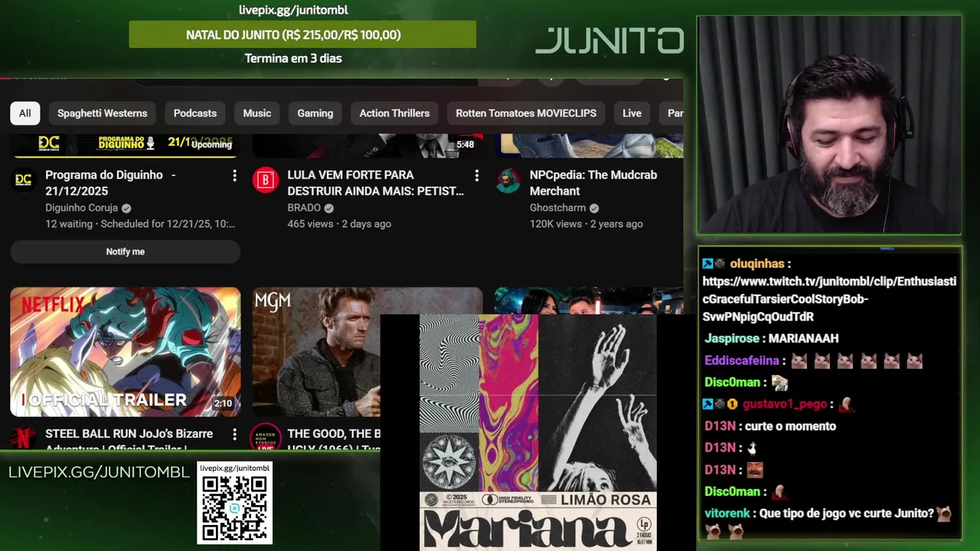Screen dimensions: 980x551
Task: Open Diguinho Coruja channel name
Action: point(81,207)
